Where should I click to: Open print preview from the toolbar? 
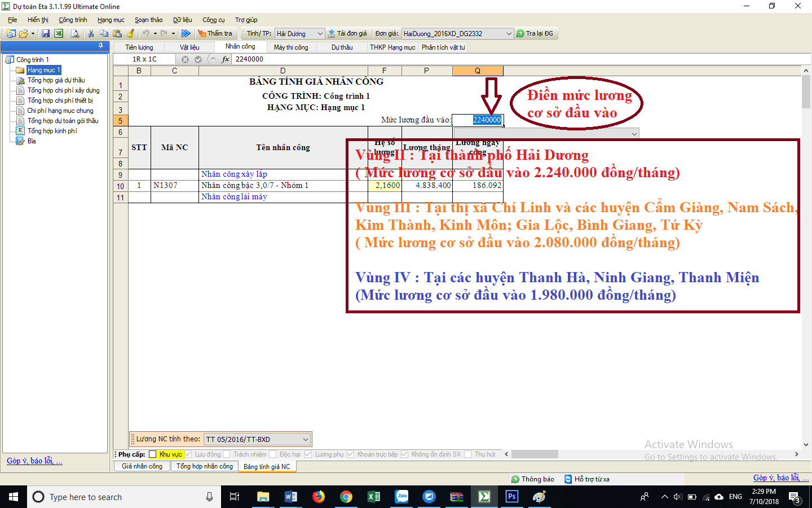click(x=75, y=34)
